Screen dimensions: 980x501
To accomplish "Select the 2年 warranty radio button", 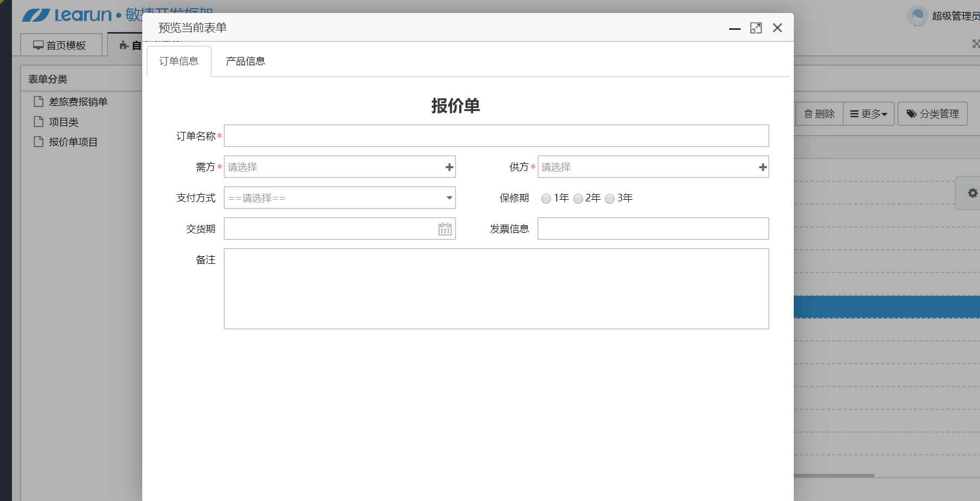I will click(578, 199).
